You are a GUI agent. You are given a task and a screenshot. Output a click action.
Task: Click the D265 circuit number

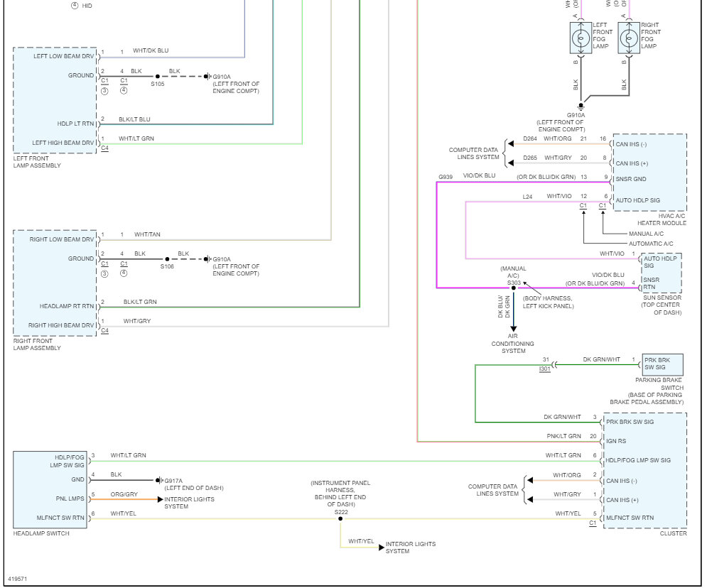(x=530, y=158)
